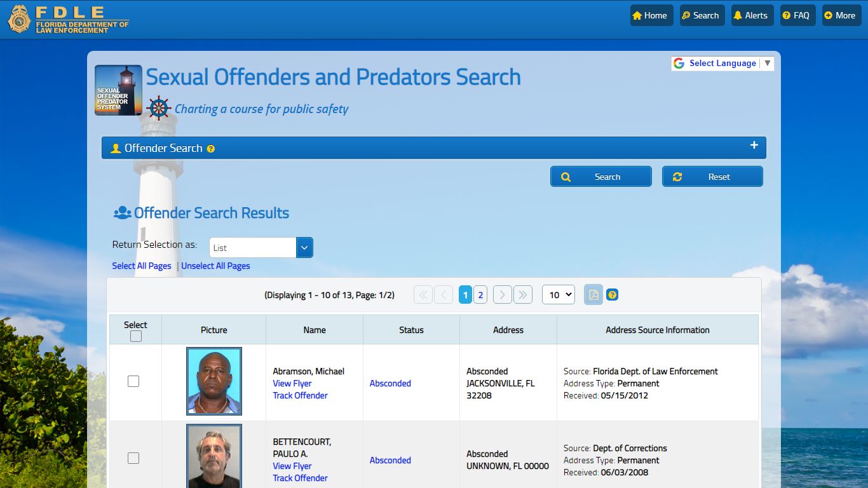Image resolution: width=868 pixels, height=488 pixels.
Task: Click Offender Search help question icon
Action: [211, 149]
